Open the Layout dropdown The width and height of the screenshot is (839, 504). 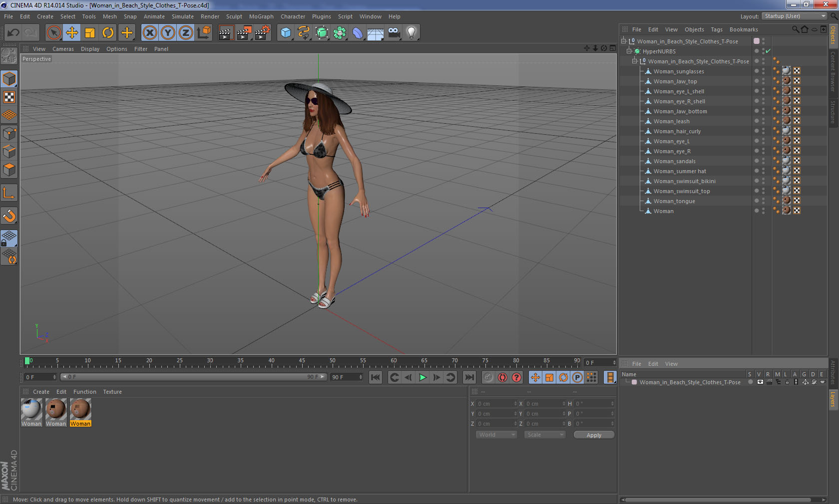tap(795, 16)
